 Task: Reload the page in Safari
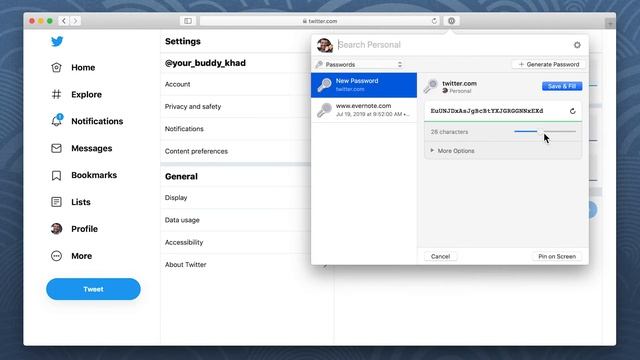434,21
